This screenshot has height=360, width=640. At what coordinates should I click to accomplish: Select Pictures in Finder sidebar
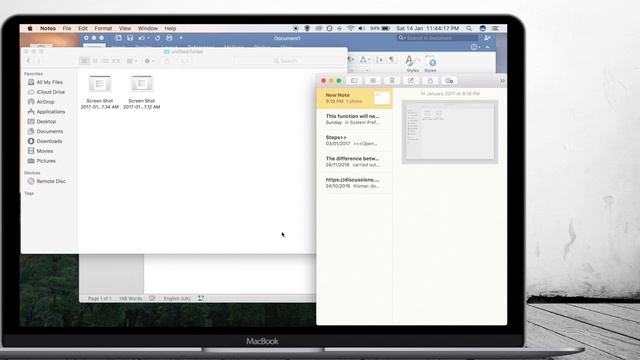(x=46, y=161)
